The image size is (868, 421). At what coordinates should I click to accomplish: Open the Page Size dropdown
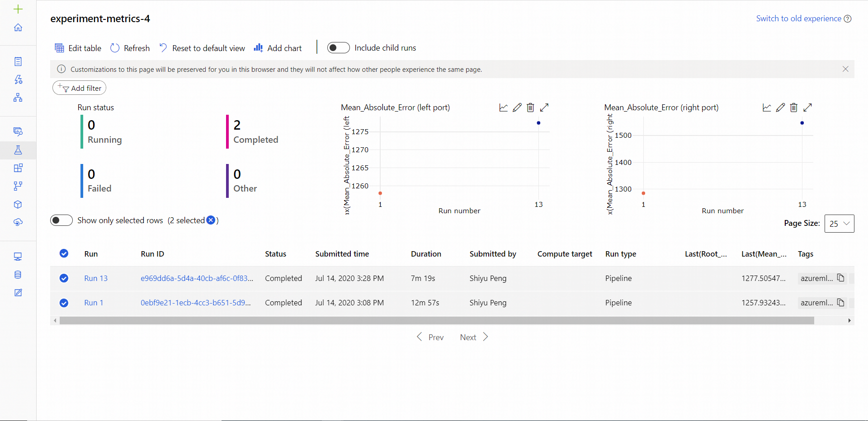click(839, 224)
